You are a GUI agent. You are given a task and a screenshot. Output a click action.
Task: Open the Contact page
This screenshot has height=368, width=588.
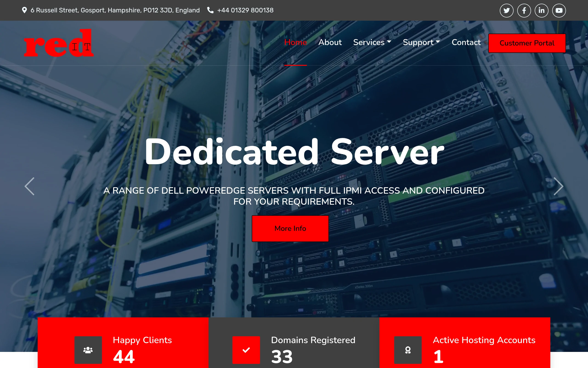[466, 42]
